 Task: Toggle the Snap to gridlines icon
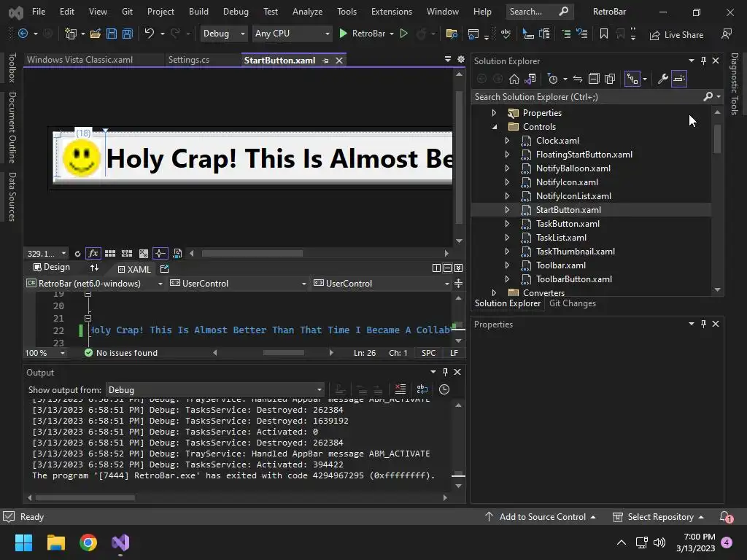coord(127,253)
